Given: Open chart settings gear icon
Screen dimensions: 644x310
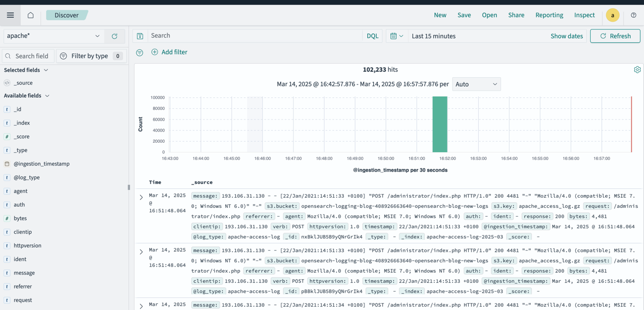Looking at the screenshot, I should [x=637, y=69].
